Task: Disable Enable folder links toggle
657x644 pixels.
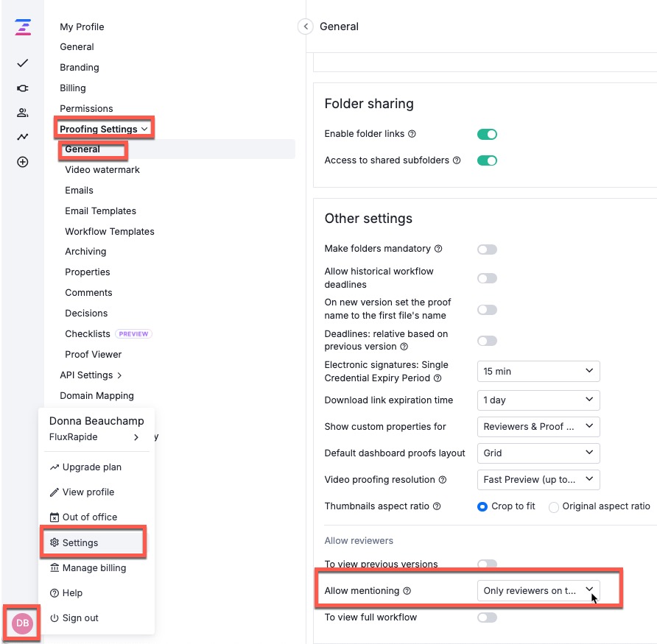Action: pyautogui.click(x=486, y=134)
